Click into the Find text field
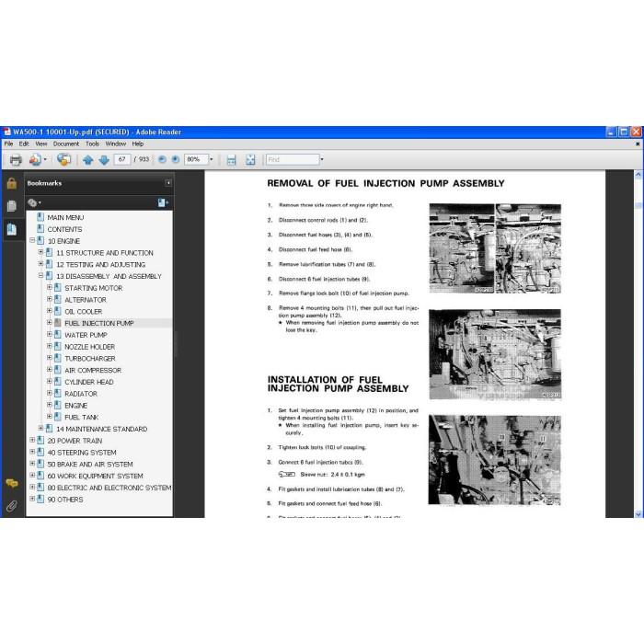 pyautogui.click(x=293, y=159)
